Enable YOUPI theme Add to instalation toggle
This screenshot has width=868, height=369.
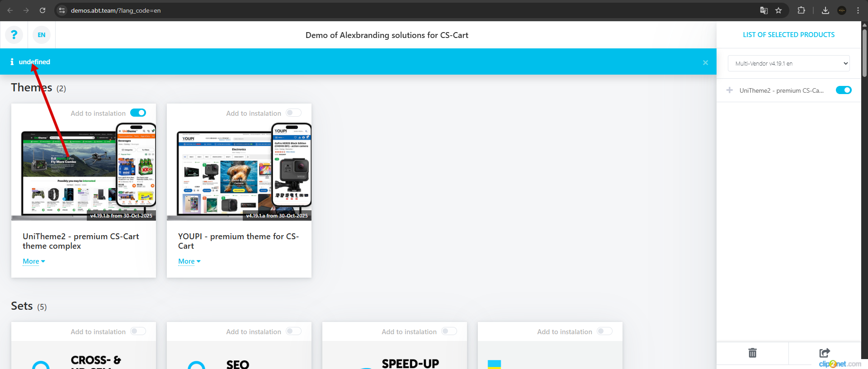pos(293,113)
